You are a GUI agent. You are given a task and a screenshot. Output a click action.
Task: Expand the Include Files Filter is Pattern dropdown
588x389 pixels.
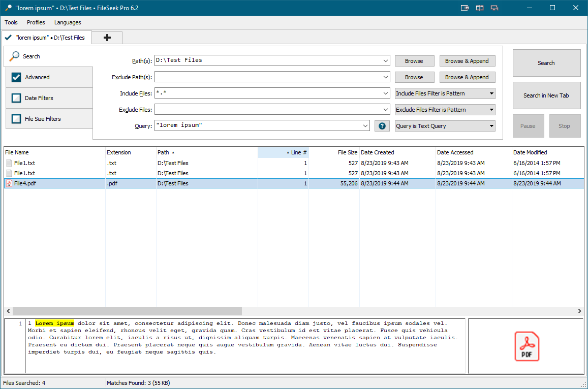[445, 93]
